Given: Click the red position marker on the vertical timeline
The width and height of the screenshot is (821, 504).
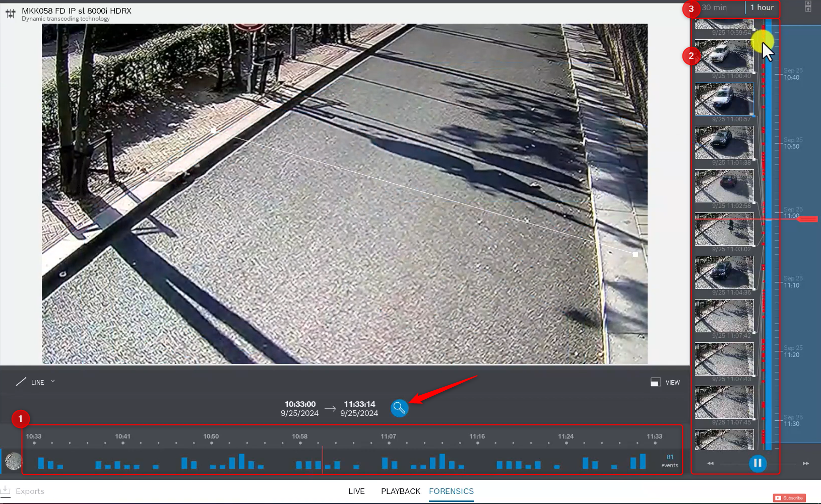Looking at the screenshot, I should click(x=808, y=219).
